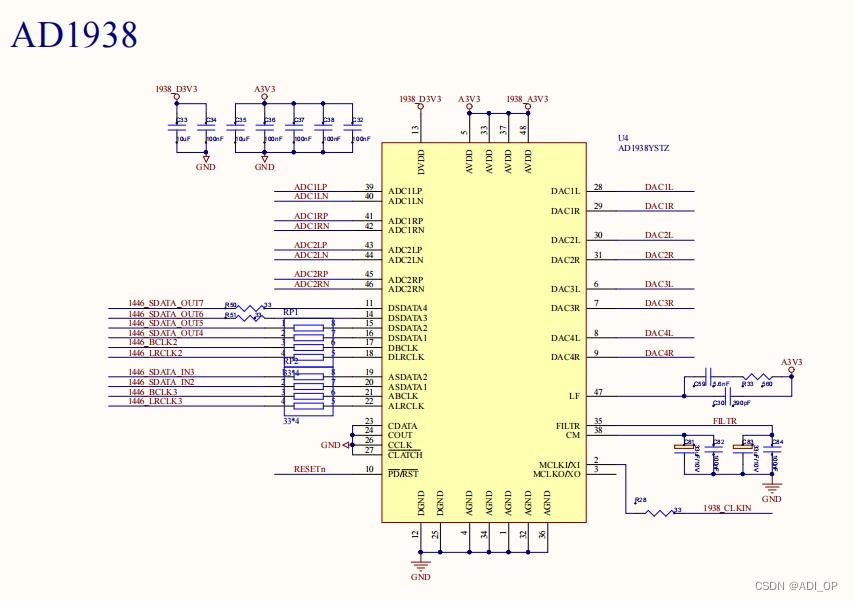Click the GND symbol below C84 capacitor
853x601 pixels.
point(771,488)
